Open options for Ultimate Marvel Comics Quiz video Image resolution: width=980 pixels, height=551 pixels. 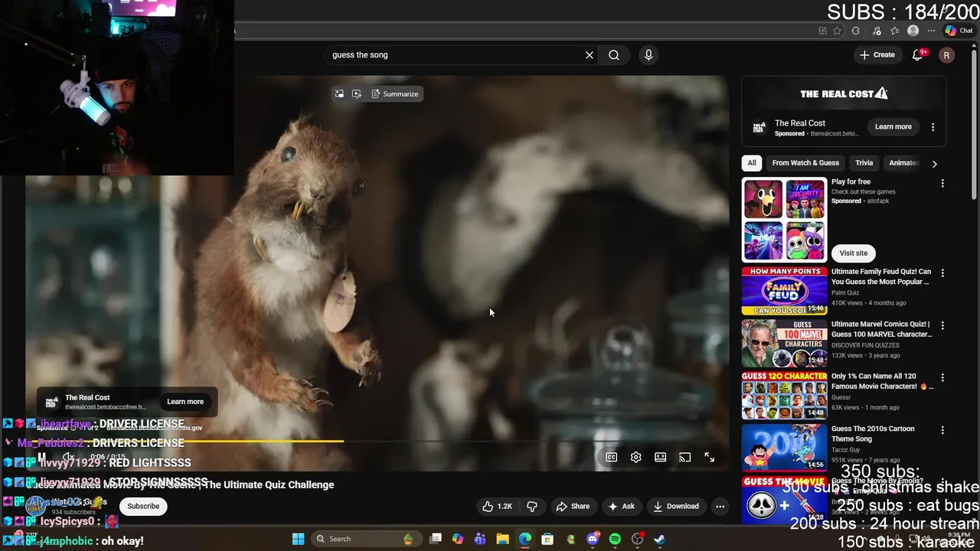point(942,326)
